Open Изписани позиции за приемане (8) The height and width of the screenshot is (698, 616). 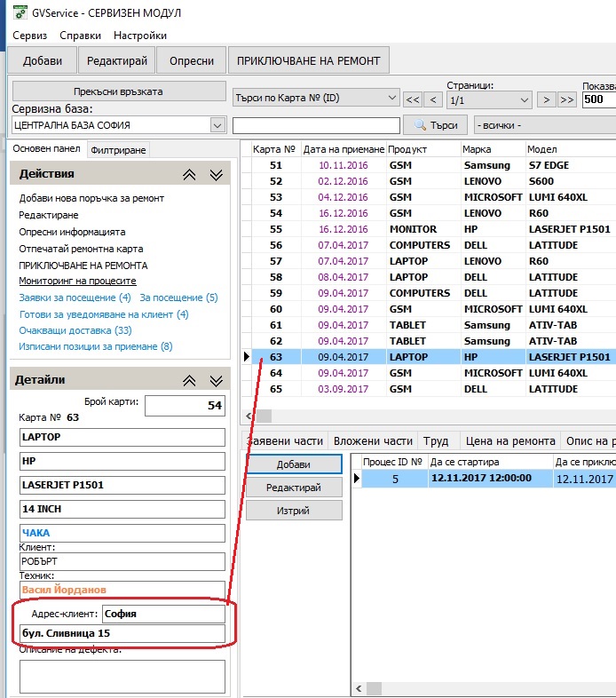point(96,346)
